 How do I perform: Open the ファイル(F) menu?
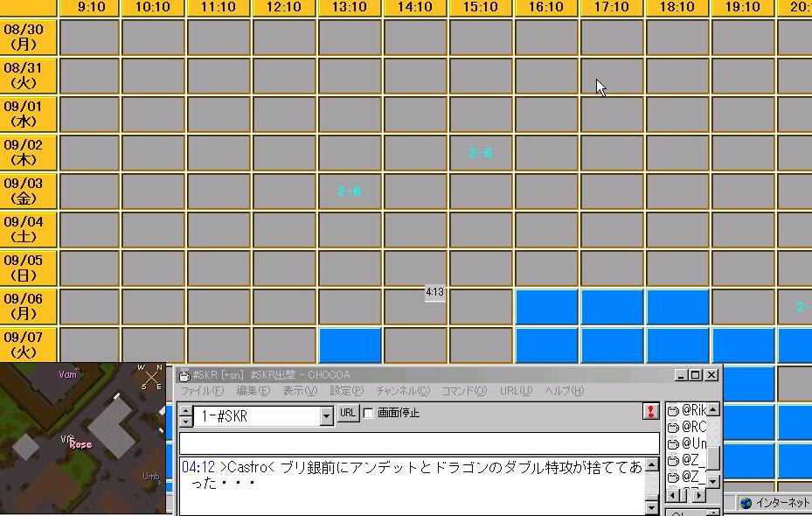(202, 391)
